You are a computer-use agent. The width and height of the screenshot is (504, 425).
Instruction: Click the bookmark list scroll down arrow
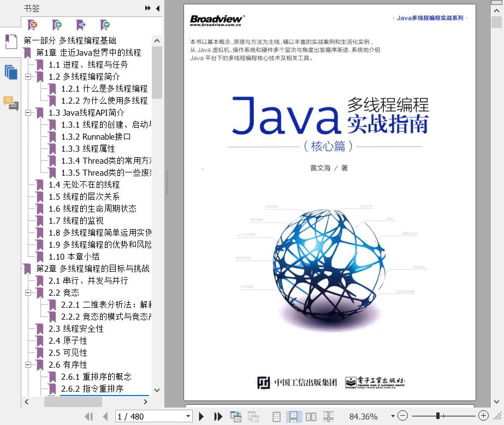click(157, 390)
